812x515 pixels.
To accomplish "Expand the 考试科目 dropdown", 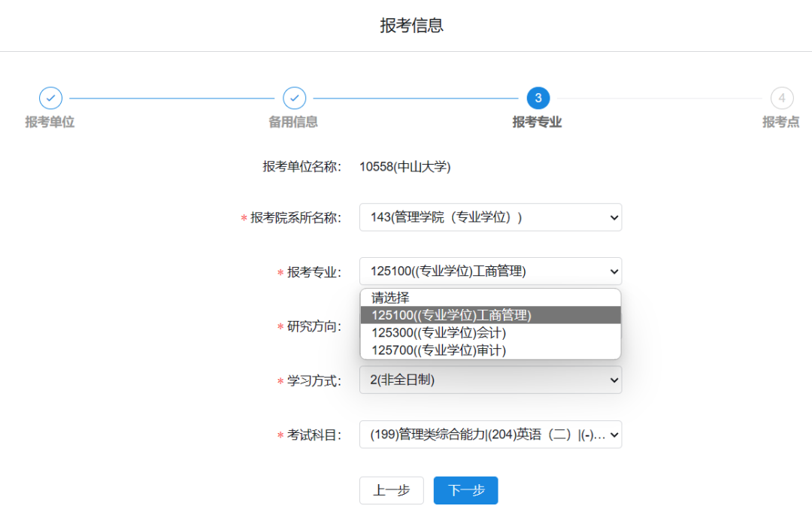I will pyautogui.click(x=490, y=435).
